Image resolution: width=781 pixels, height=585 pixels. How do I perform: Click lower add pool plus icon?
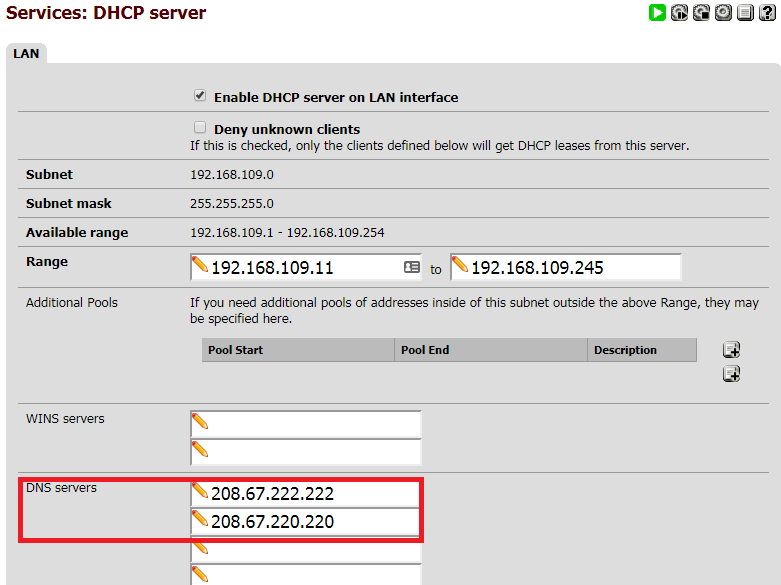point(731,374)
